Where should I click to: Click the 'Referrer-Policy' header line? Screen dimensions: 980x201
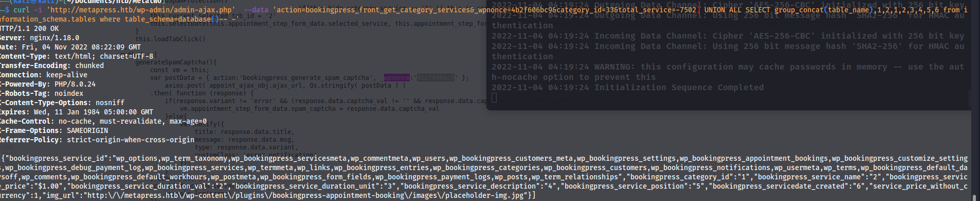97,140
